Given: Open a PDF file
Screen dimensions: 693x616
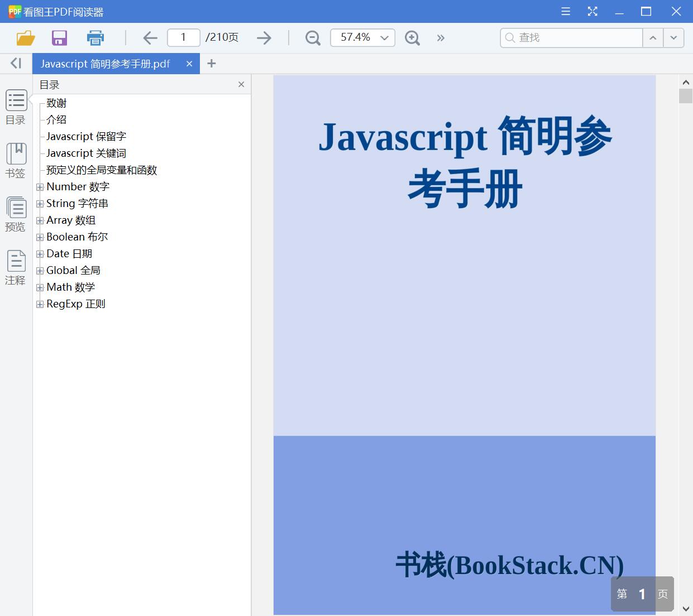Looking at the screenshot, I should point(25,37).
